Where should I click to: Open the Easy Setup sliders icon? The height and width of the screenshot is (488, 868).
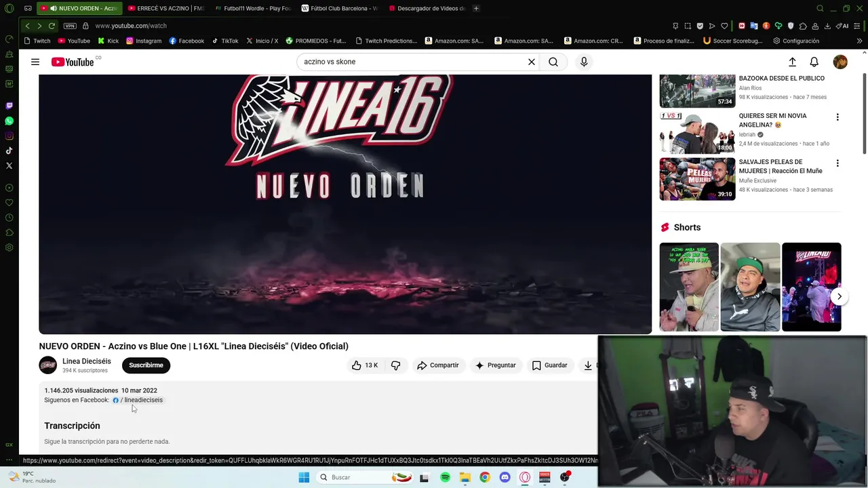point(859,26)
